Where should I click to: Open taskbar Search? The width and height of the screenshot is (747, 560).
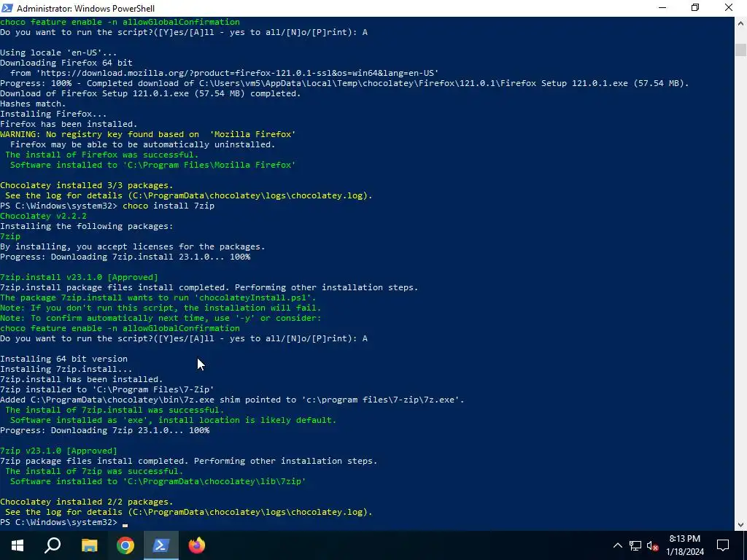pos(53,545)
